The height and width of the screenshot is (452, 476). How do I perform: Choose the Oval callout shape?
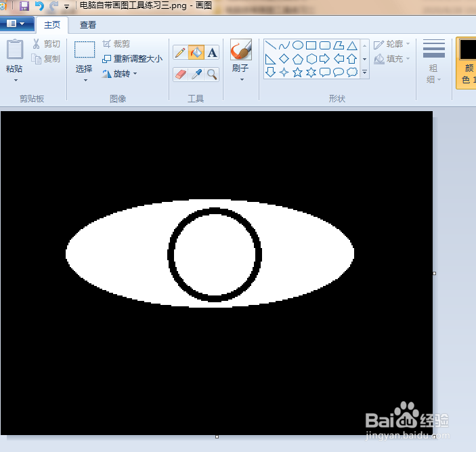(339, 73)
